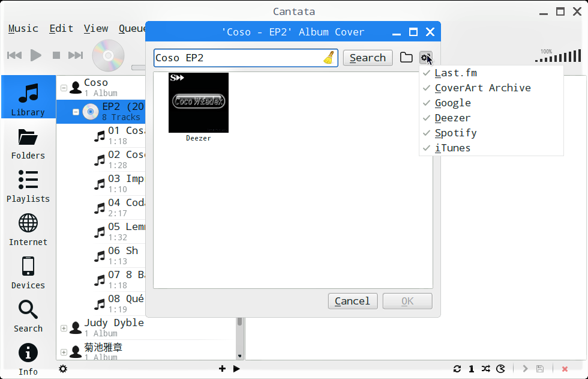Click the broom clear icon in search field
Screen dimensions: 588x379
click(x=329, y=58)
